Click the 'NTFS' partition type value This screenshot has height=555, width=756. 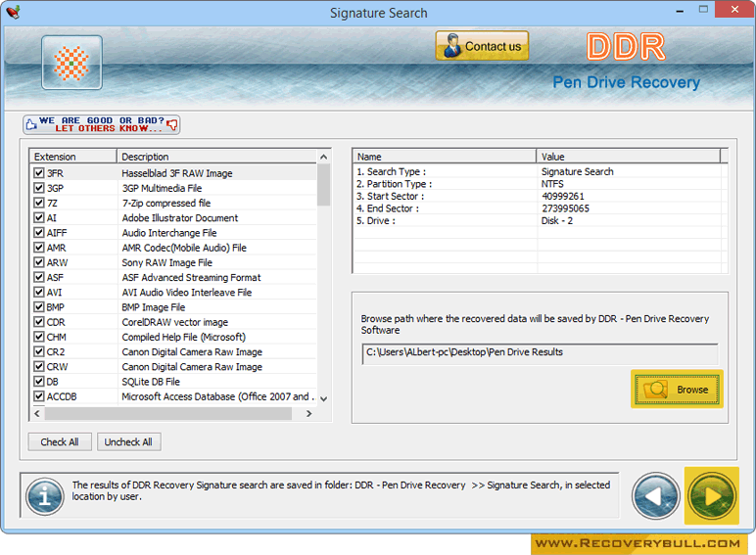click(552, 184)
